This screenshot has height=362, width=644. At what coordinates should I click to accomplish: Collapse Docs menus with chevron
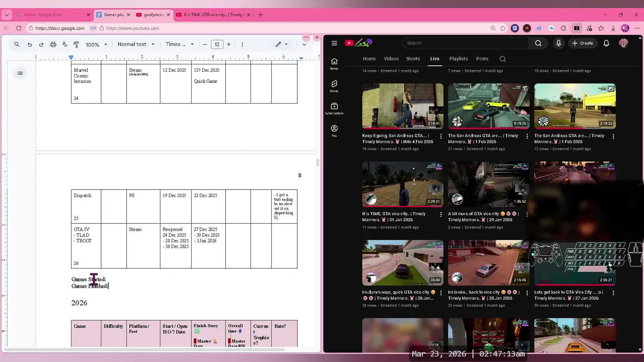coord(304,44)
